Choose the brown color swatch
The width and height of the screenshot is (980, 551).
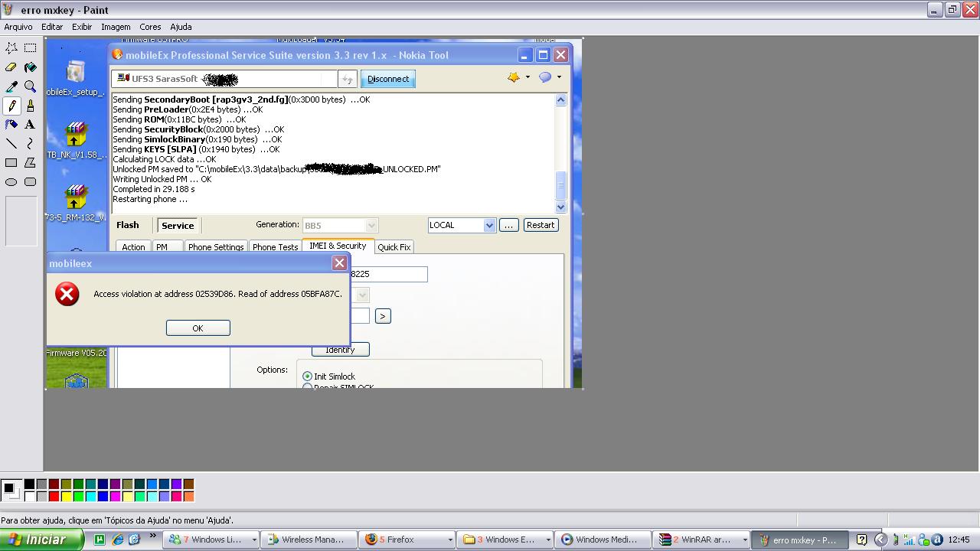pos(188,484)
